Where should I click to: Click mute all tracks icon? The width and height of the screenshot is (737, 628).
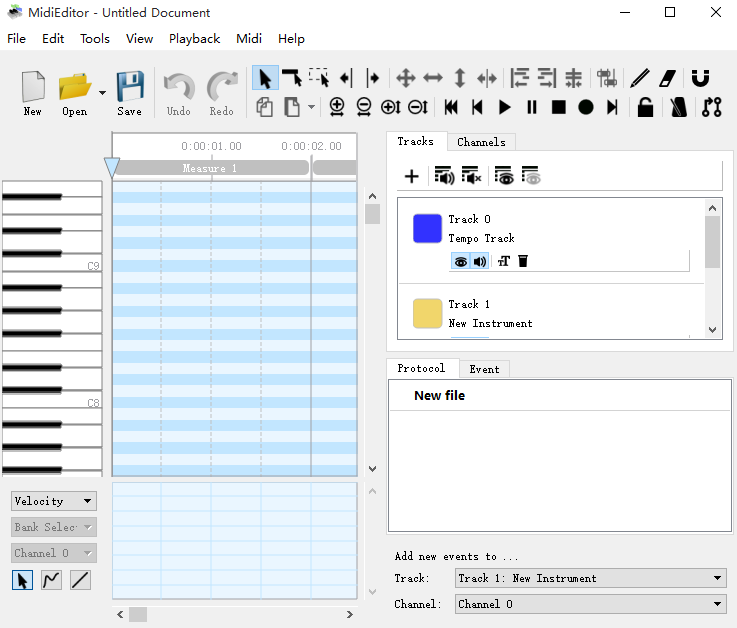tap(471, 177)
